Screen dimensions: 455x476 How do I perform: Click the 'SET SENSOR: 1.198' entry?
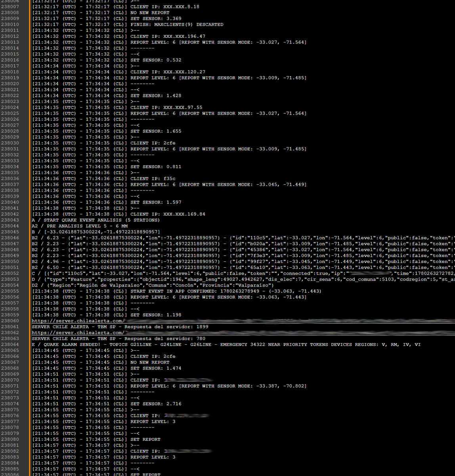click(156, 315)
